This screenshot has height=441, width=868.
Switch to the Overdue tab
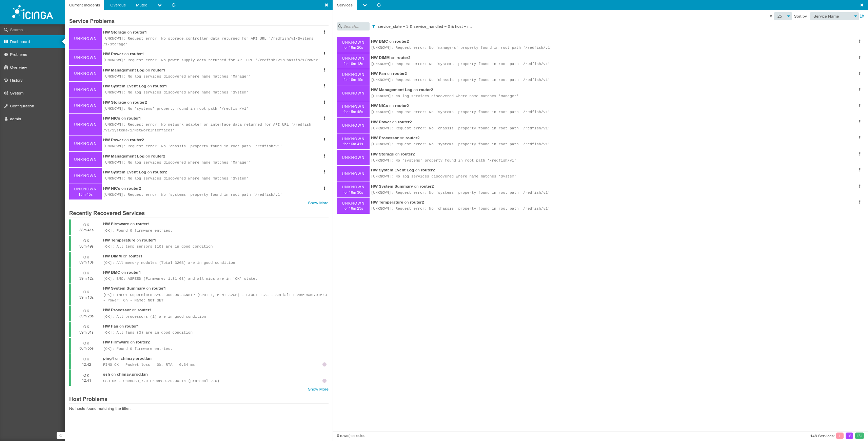click(118, 5)
